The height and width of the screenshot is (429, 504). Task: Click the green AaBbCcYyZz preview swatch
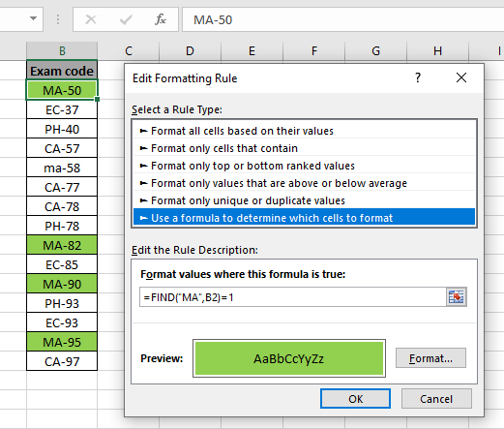(x=289, y=358)
